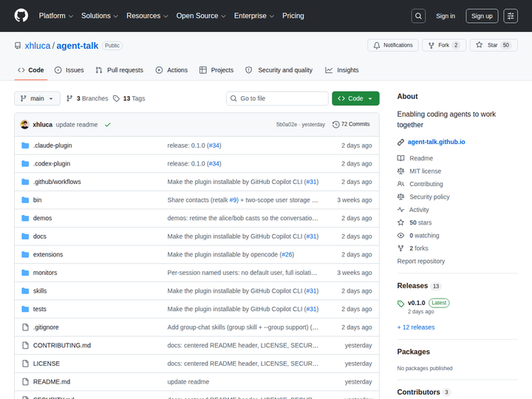Click the history clock icon near 72 Commits
532x399 pixels.
coord(336,125)
